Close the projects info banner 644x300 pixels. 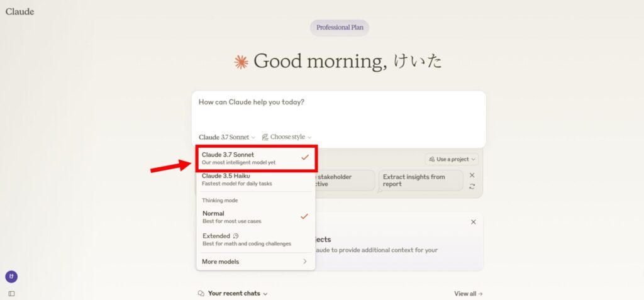point(473,222)
